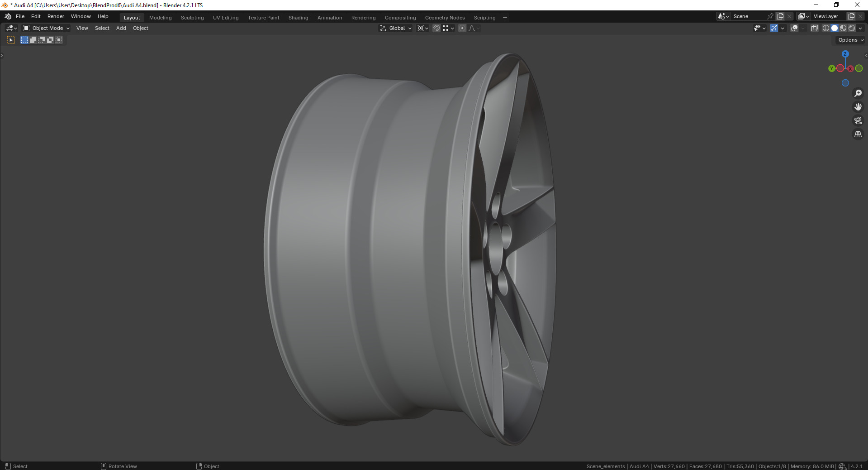Screen dimensions: 868x470
Task: Click the zoom magnifier navigation icon
Action: [x=858, y=93]
